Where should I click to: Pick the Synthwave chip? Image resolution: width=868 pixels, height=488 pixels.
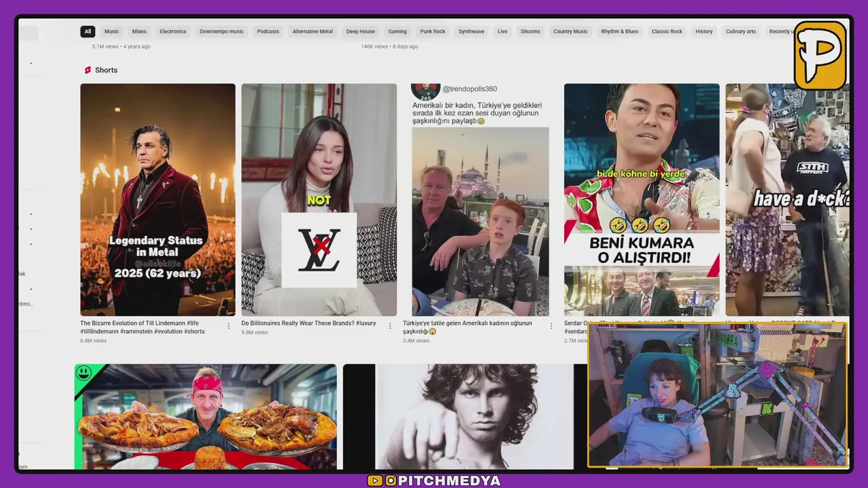(471, 31)
